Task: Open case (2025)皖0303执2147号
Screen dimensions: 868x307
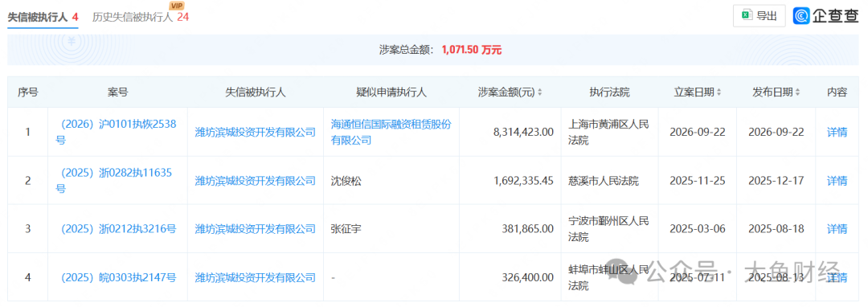Action: pyautogui.click(x=117, y=276)
